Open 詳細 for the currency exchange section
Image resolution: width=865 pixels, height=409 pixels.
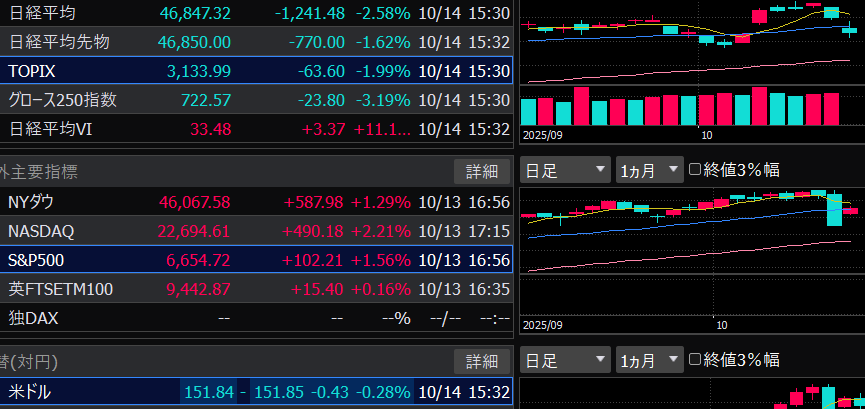(x=482, y=361)
